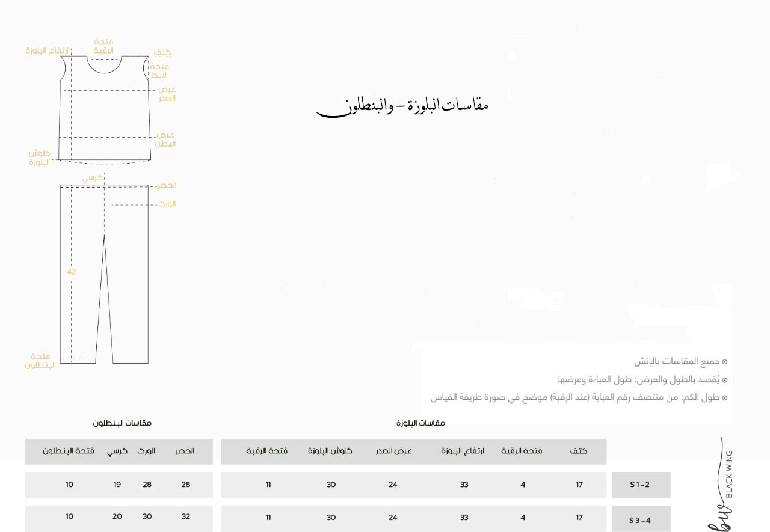The image size is (770, 532).
Task: Select the فتحة البنطلون column header in table
Action: tap(69, 451)
